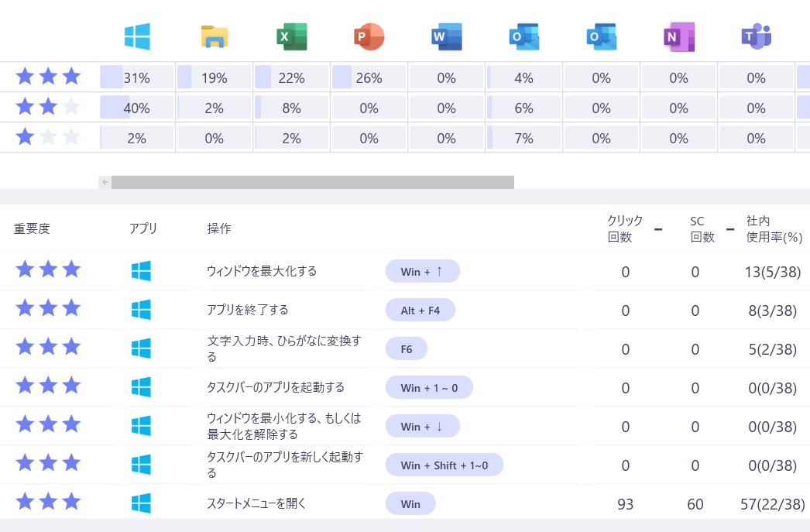Click the 5(2/38) usage rate value

click(x=773, y=349)
